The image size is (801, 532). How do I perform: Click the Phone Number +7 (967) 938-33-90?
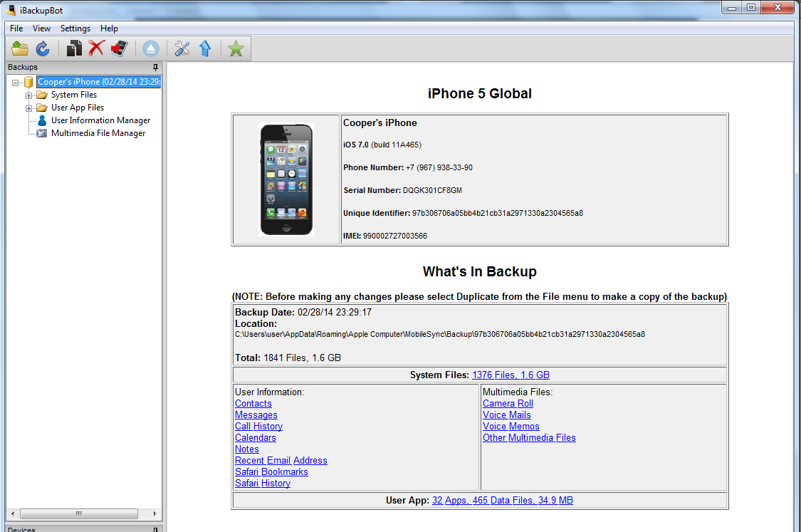(x=439, y=167)
